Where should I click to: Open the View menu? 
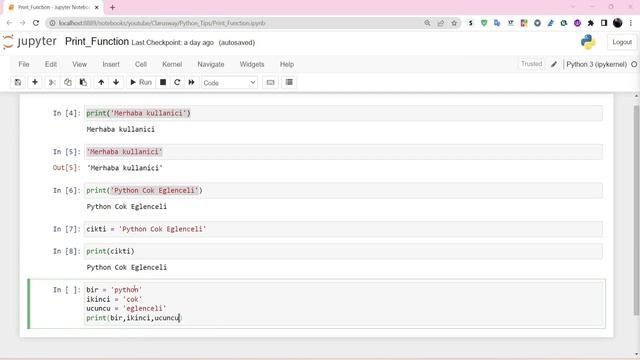tap(80, 64)
